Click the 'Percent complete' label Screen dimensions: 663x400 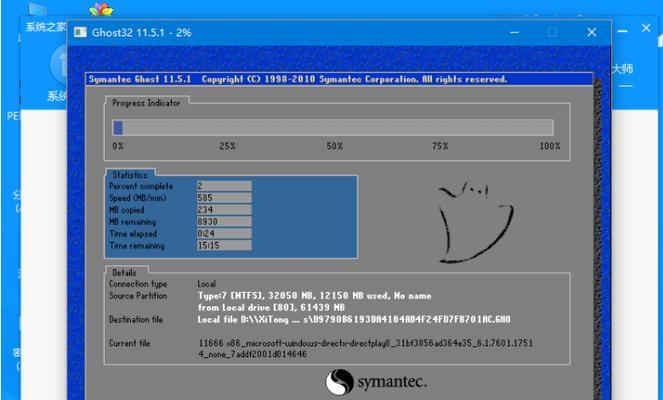[141, 186]
